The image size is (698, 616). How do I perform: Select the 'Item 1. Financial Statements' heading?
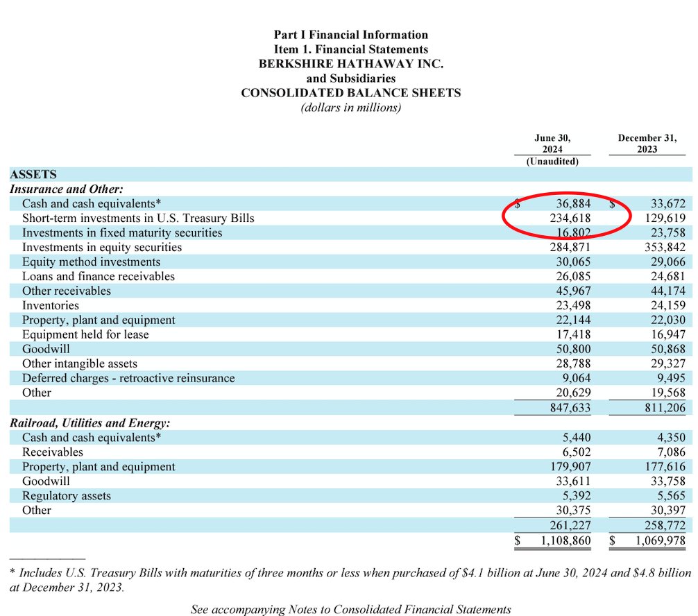pos(351,49)
